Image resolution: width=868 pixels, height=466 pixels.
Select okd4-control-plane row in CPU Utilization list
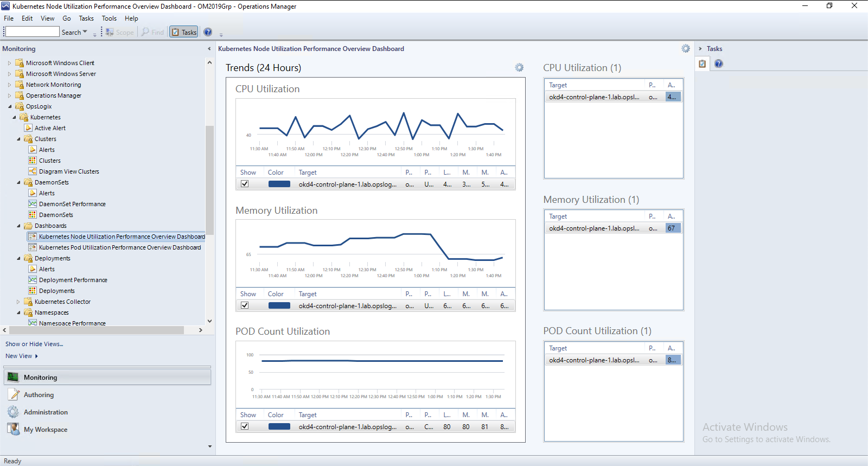613,97
